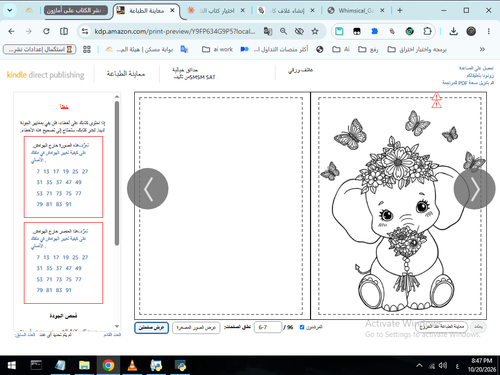Click the PDF proof download link at top right
The height and width of the screenshot is (375, 500).
[467, 82]
